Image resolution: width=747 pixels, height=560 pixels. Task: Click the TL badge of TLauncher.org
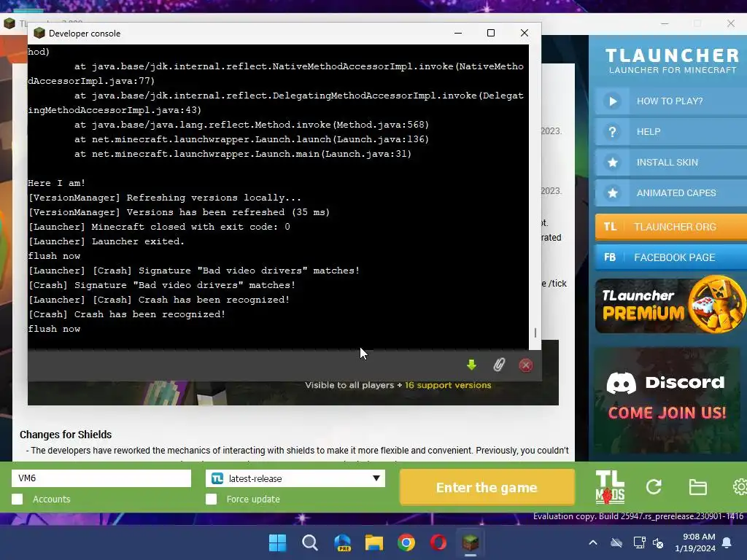[x=610, y=227]
